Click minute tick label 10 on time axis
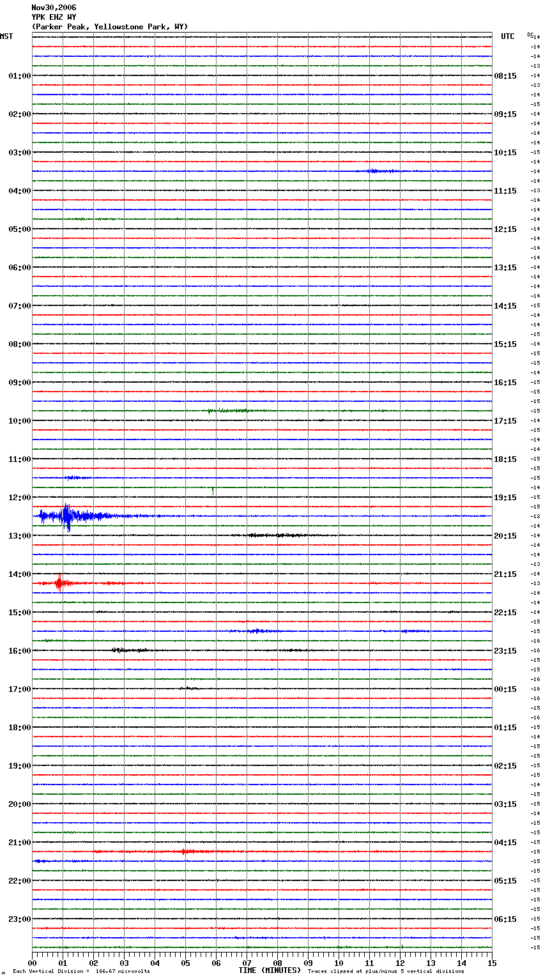This screenshot has height=980, width=543. 339,963
